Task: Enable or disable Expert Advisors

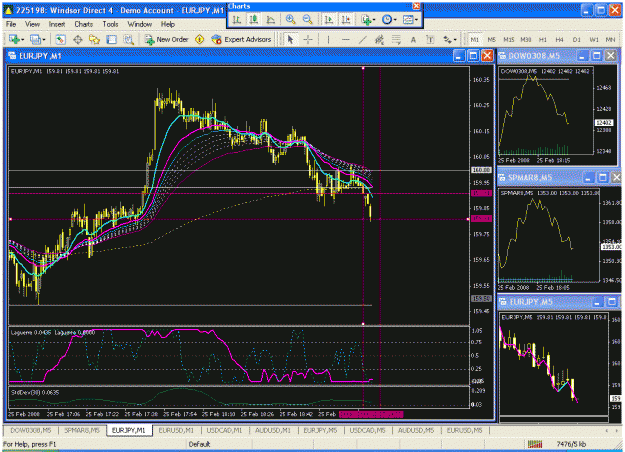Action: tap(241, 39)
